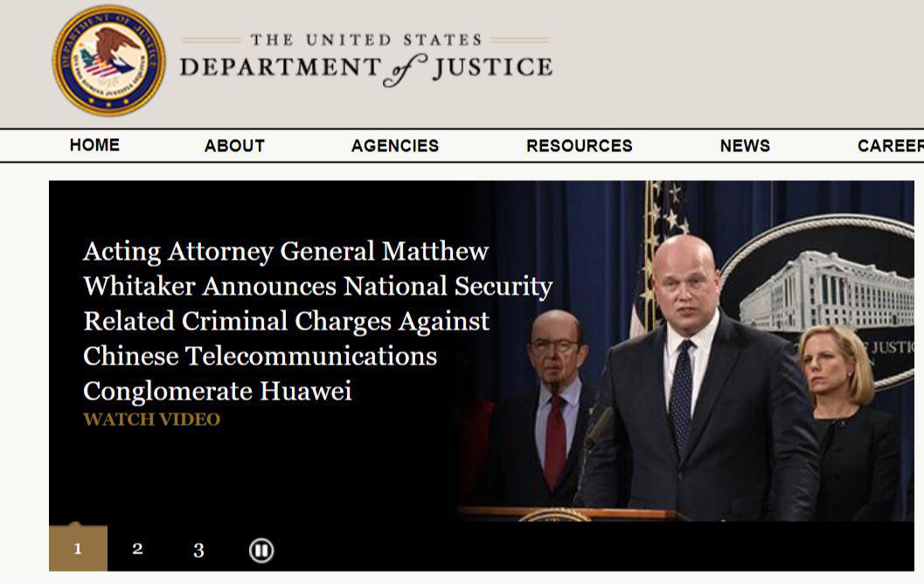Click the Department of Justice seal logo
924x584 pixels.
pyautogui.click(x=108, y=60)
